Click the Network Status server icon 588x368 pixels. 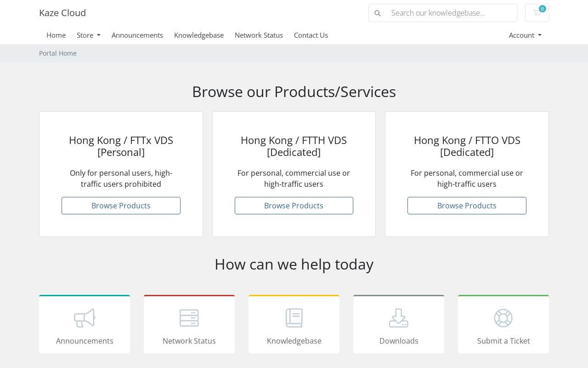tap(189, 318)
